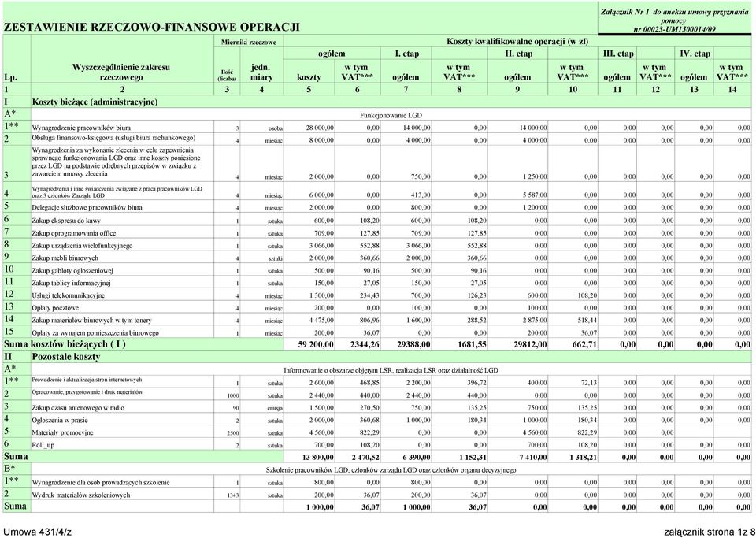This screenshot has height=538, width=756.
Task: Click the 'III. etap' header
Action: point(619,54)
